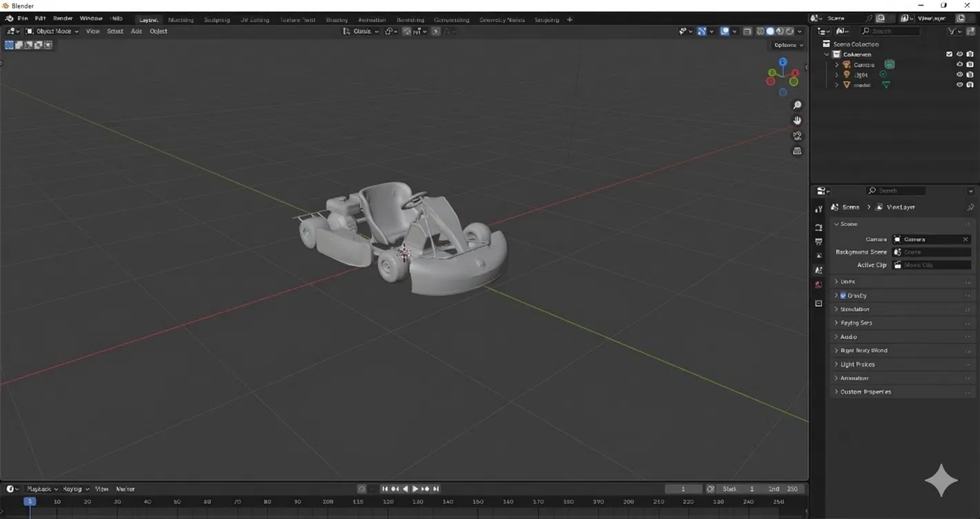Click the viewport Options button
Screen dimensions: 980x519
(788, 46)
